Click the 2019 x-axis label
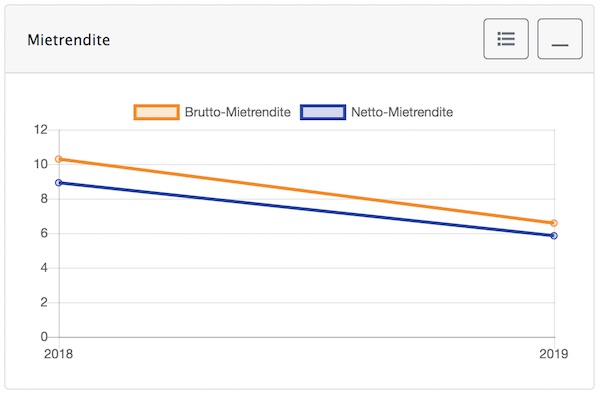This screenshot has width=600, height=394. click(554, 354)
